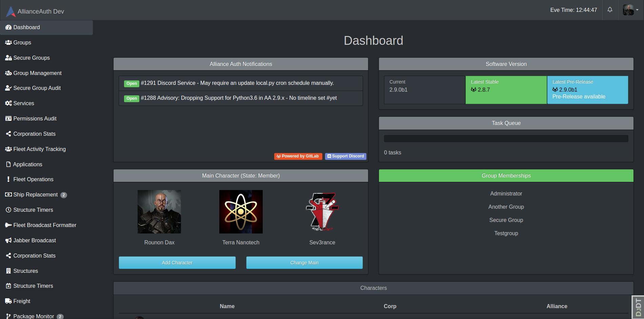Open the Applications section

click(x=27, y=164)
